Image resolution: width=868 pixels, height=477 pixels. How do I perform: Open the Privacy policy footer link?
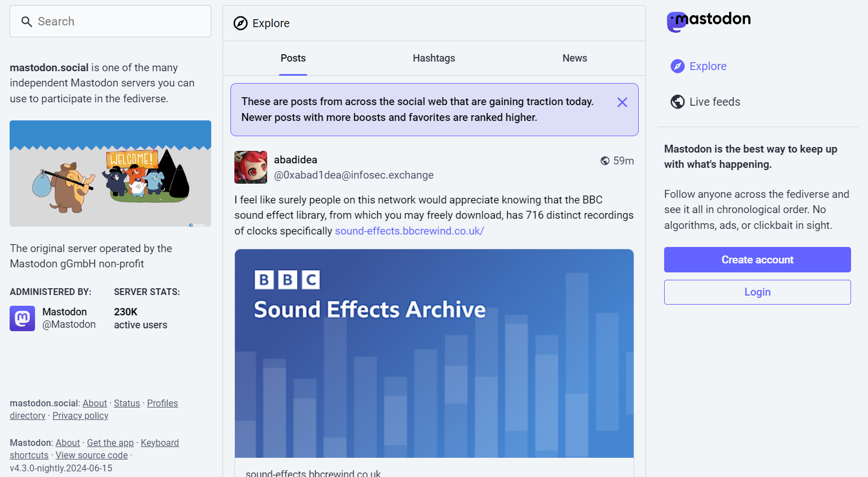tap(80, 415)
